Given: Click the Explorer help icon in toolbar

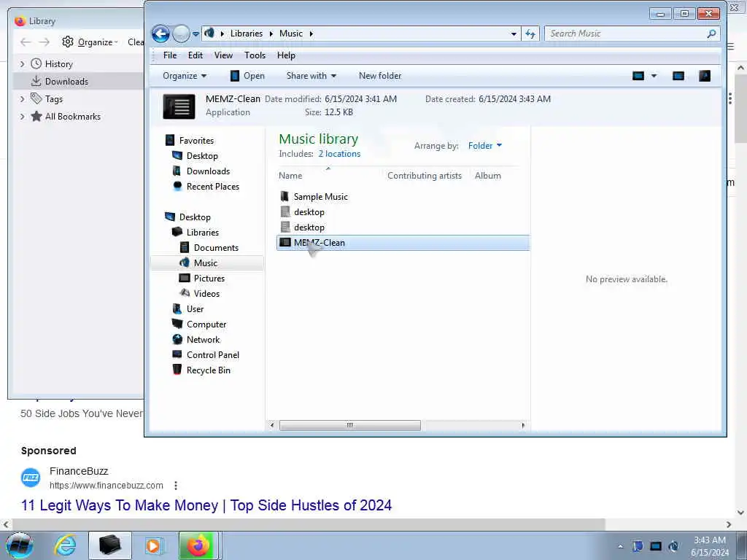Looking at the screenshot, I should [705, 76].
